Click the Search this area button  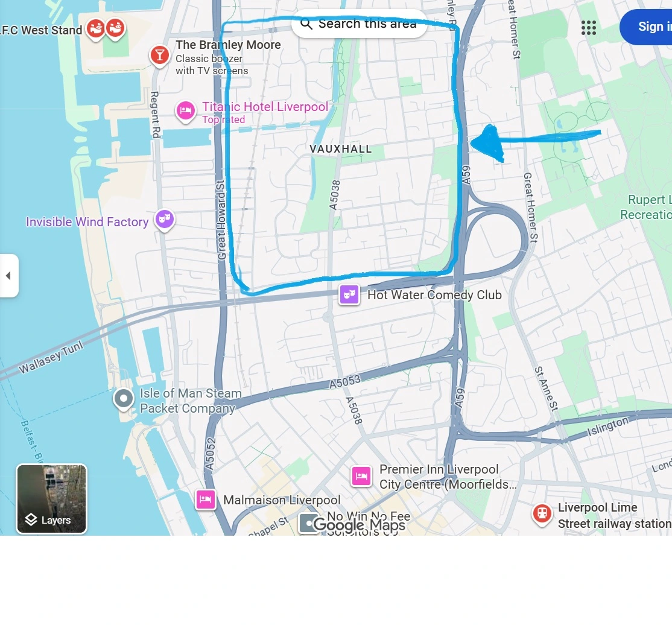[x=360, y=24]
